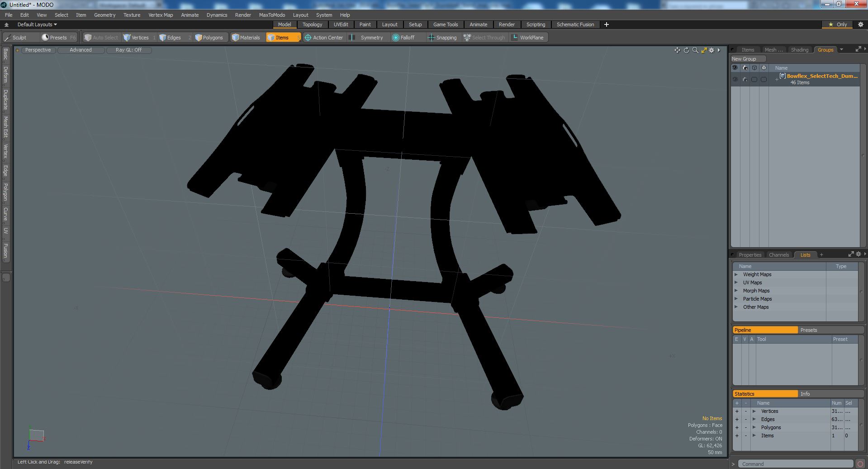Viewport: 868px width, 469px height.
Task: Expand viewport options arrow beside the gear
Action: [x=719, y=50]
